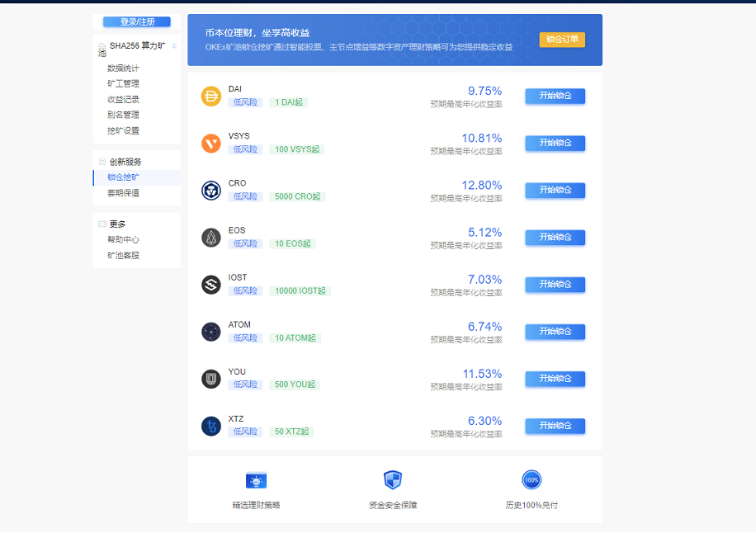Click the 11.53% yield value
Image resolution: width=756 pixels, height=533 pixels.
pos(482,374)
